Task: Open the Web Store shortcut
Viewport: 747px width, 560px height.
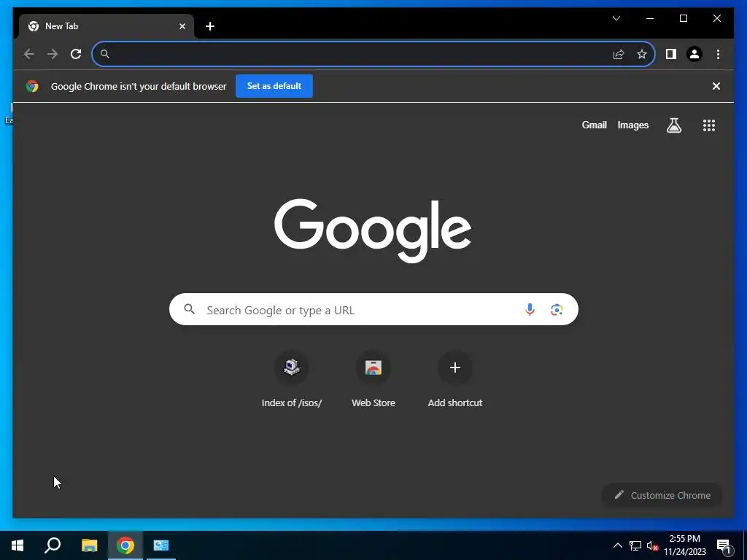Action: pyautogui.click(x=373, y=380)
